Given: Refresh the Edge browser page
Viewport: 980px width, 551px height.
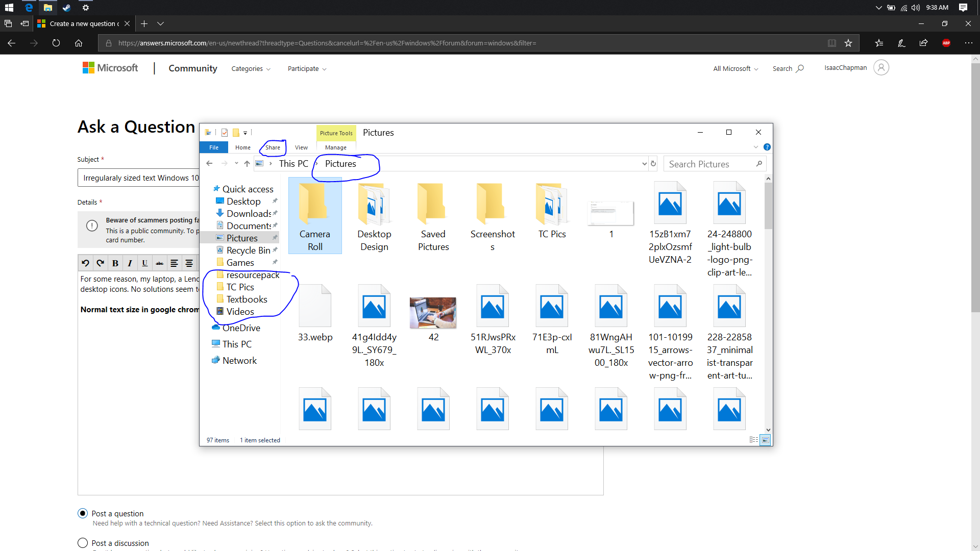Looking at the screenshot, I should [x=56, y=43].
